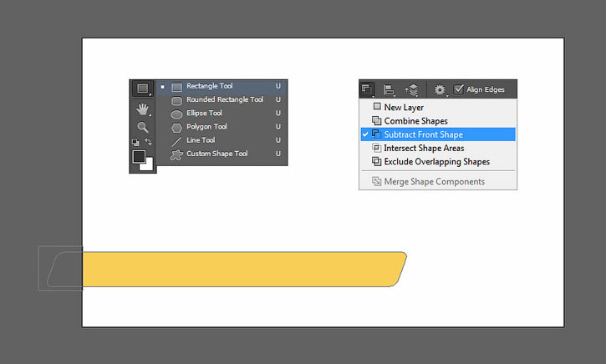Open the foreground color swatch

[139, 157]
